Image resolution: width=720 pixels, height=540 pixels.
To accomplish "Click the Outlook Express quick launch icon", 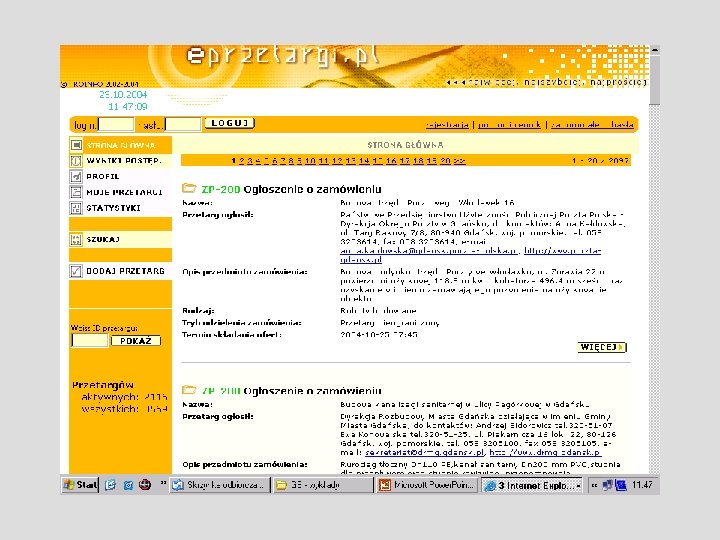I will pyautogui.click(x=128, y=485).
